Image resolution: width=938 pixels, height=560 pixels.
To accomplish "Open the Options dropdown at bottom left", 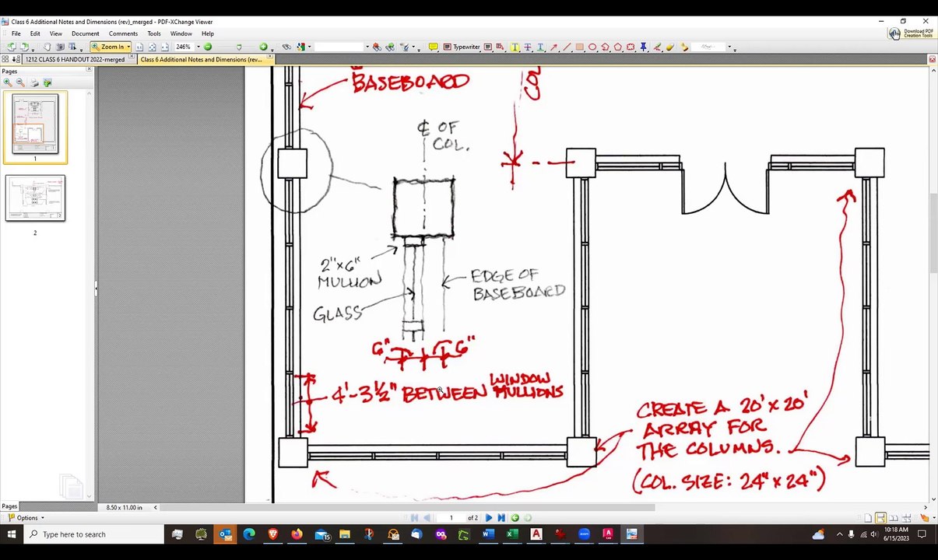I will (26, 518).
